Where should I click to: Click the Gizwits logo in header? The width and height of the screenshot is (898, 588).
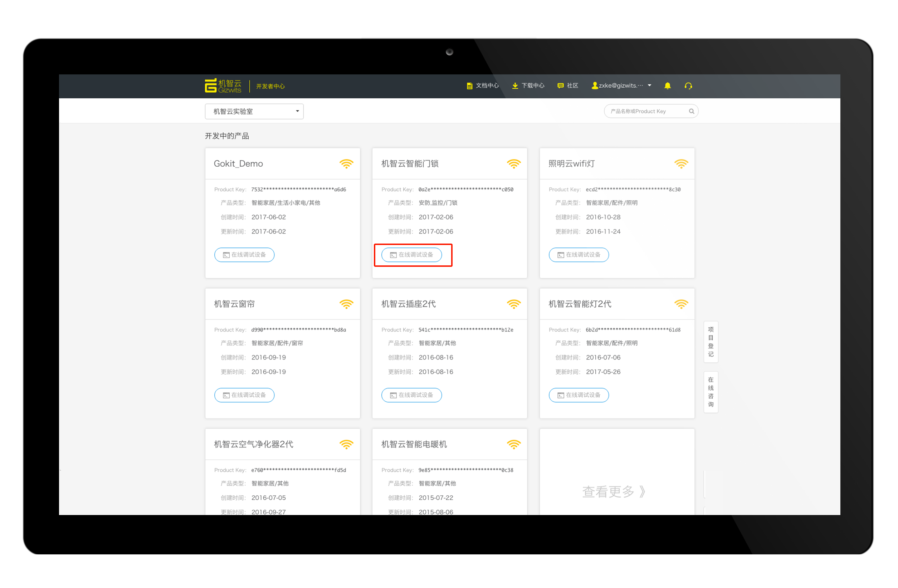[223, 86]
